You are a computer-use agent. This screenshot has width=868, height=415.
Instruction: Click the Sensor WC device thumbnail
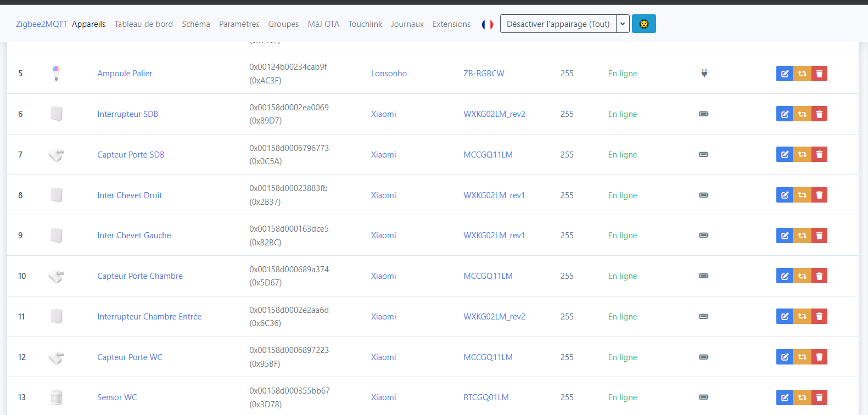coord(56,397)
